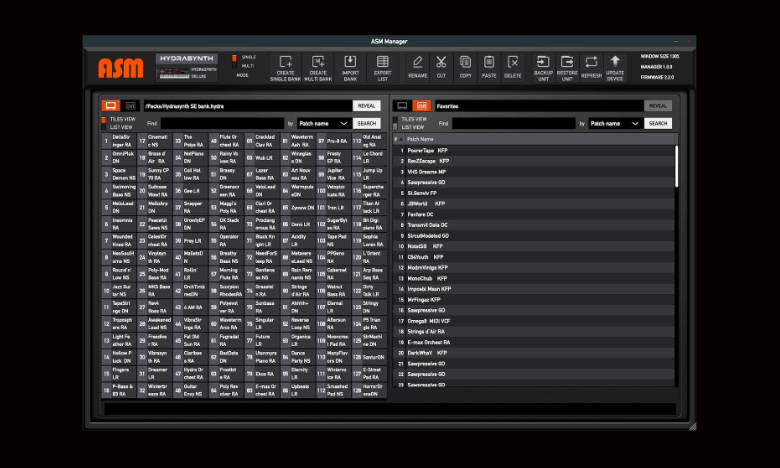
Task: Select tile 103 Tape Pad NS
Action: (334, 241)
